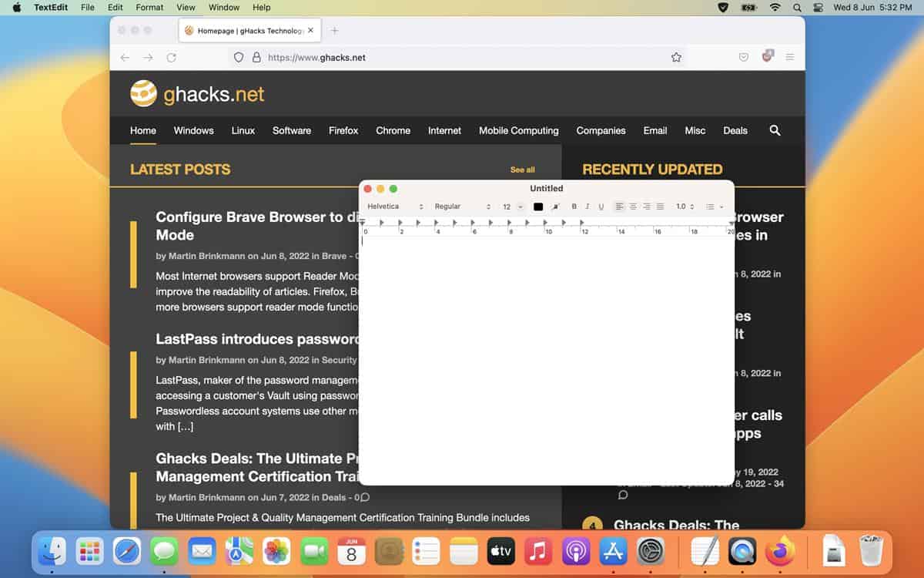Click the See all posts link
Screen dimensions: 924x578
point(522,170)
